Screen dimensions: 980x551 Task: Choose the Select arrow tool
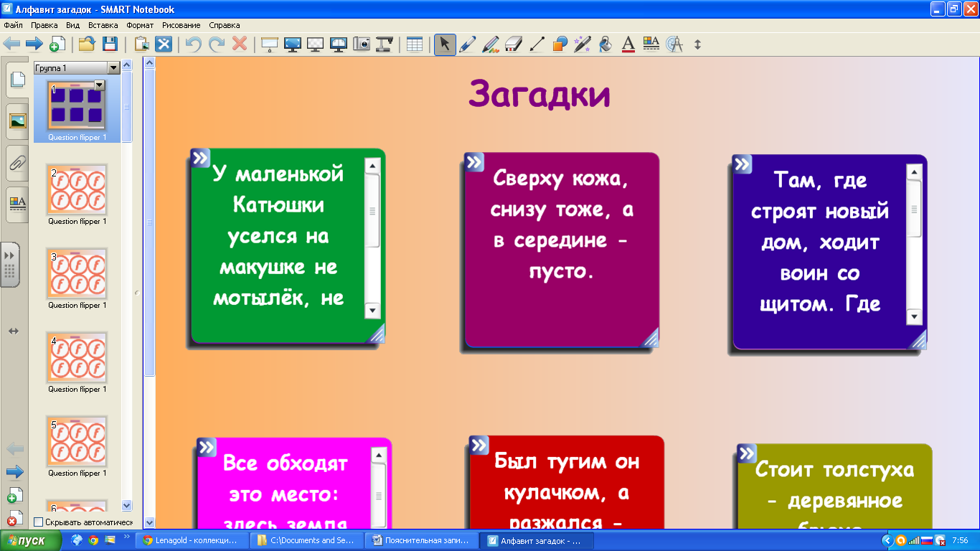[445, 44]
